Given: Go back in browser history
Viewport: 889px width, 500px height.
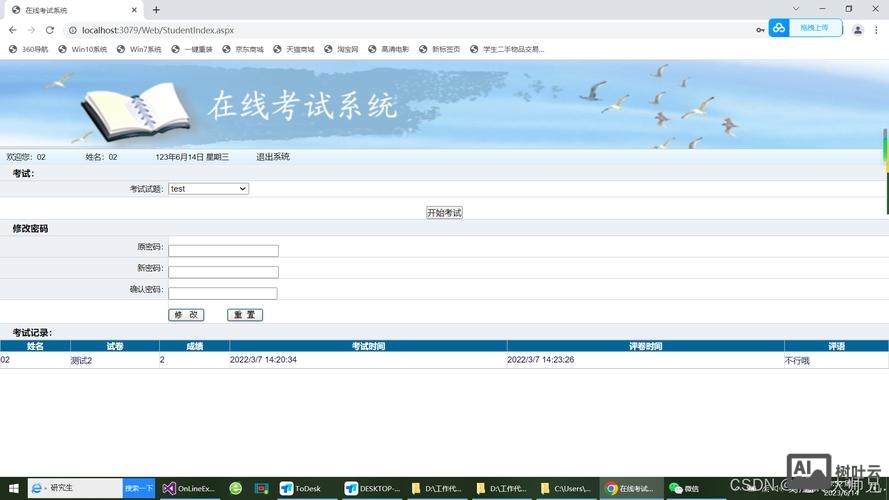Looking at the screenshot, I should (x=12, y=30).
